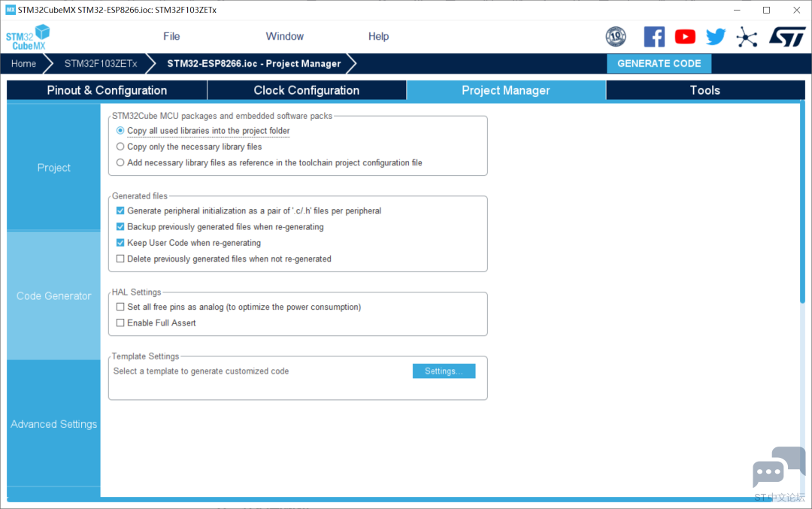Open the Advanced Settings side section
Viewport: 812px width, 509px height.
[54, 424]
